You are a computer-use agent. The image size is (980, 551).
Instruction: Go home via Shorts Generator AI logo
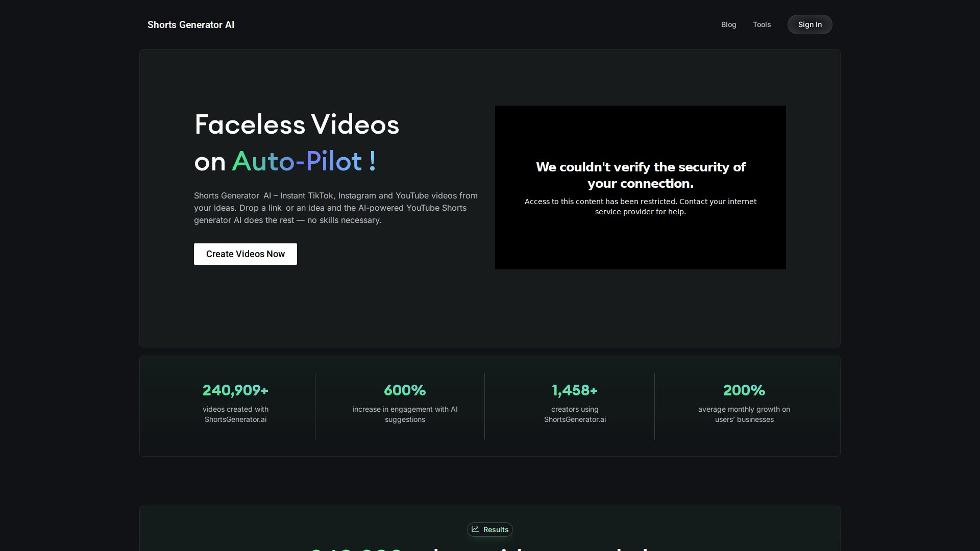191,24
